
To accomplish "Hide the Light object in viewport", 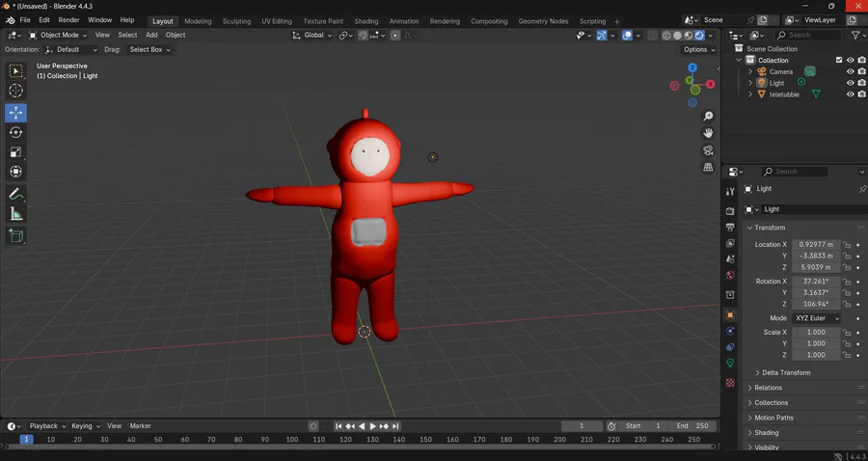I will [851, 83].
